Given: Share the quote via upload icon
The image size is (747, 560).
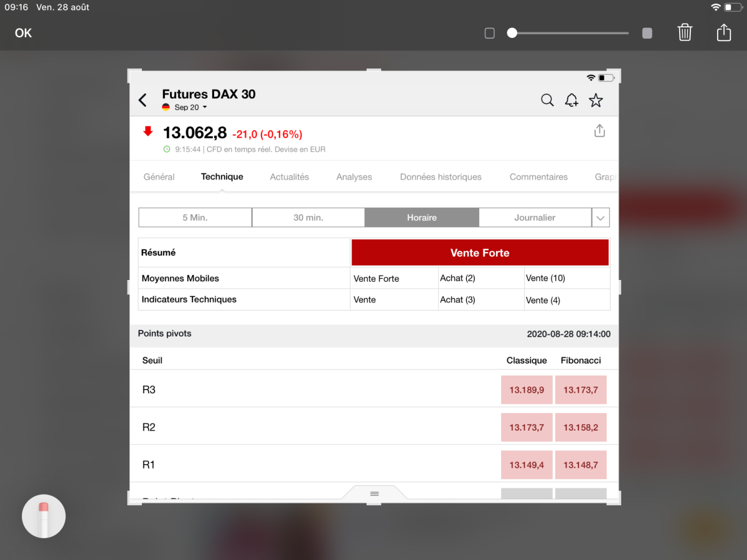Looking at the screenshot, I should click(x=599, y=131).
